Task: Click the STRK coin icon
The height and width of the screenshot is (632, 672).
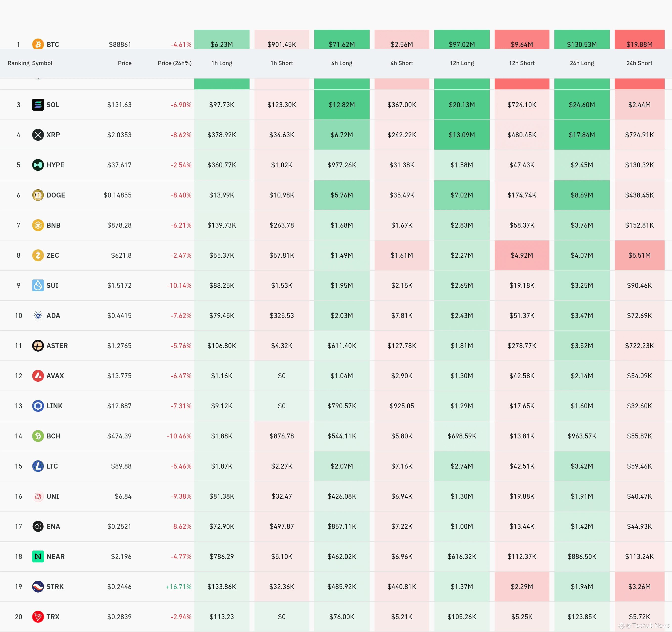Action: coord(38,586)
